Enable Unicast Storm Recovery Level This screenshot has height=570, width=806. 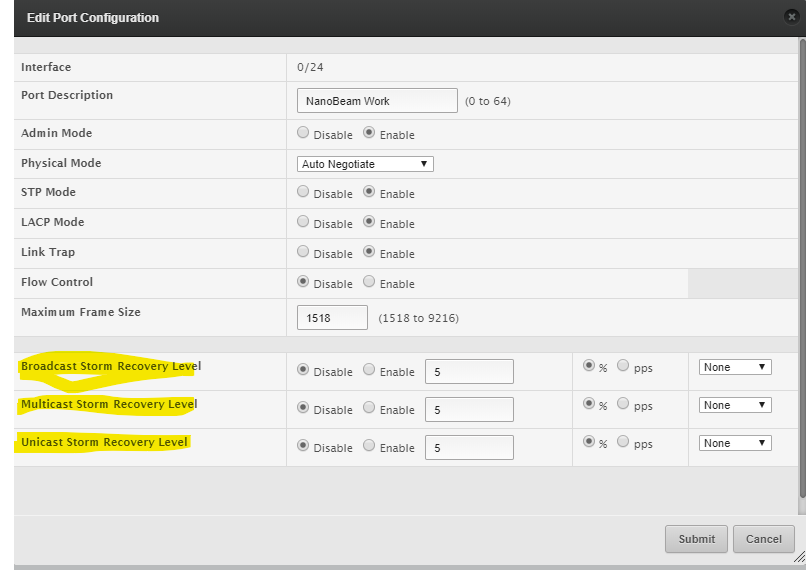click(369, 446)
